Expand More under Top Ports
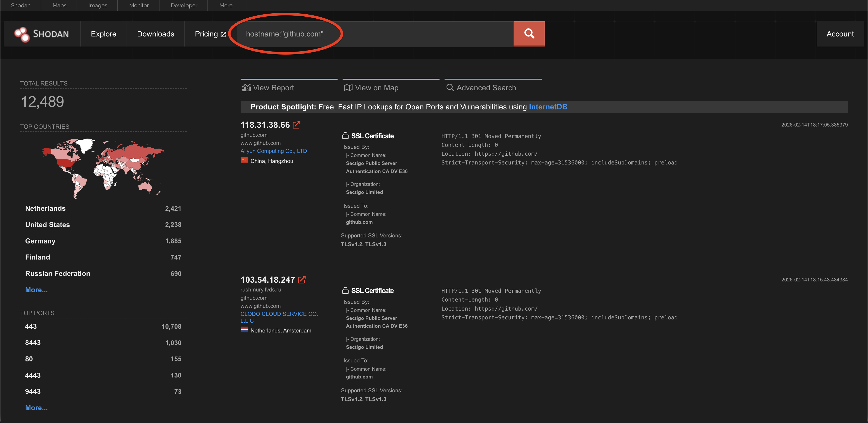Viewport: 868px width, 423px height. coord(36,407)
